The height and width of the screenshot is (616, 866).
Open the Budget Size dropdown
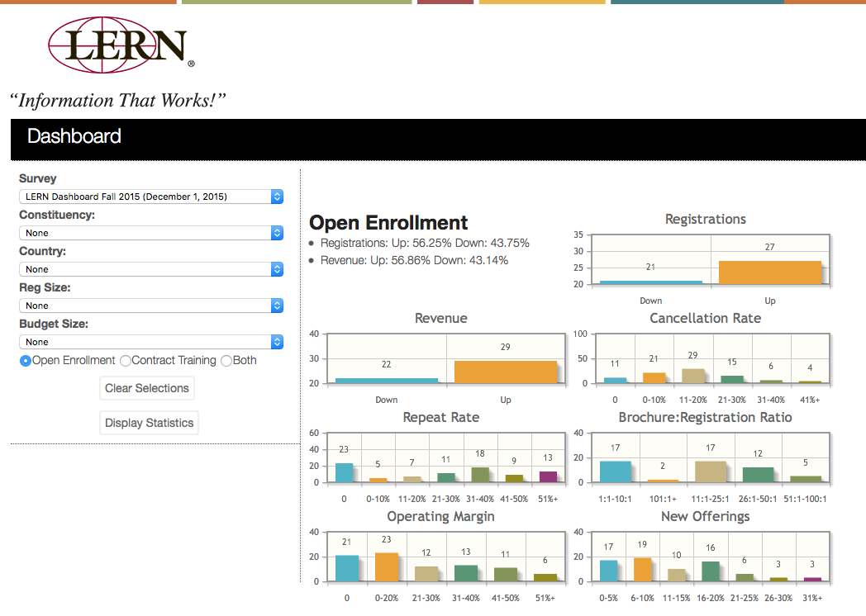pyautogui.click(x=151, y=342)
